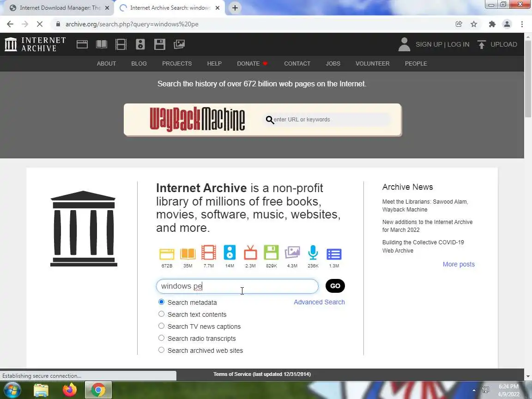
Task: Click the Wayback Machine URL or keywords field
Action: 327,120
